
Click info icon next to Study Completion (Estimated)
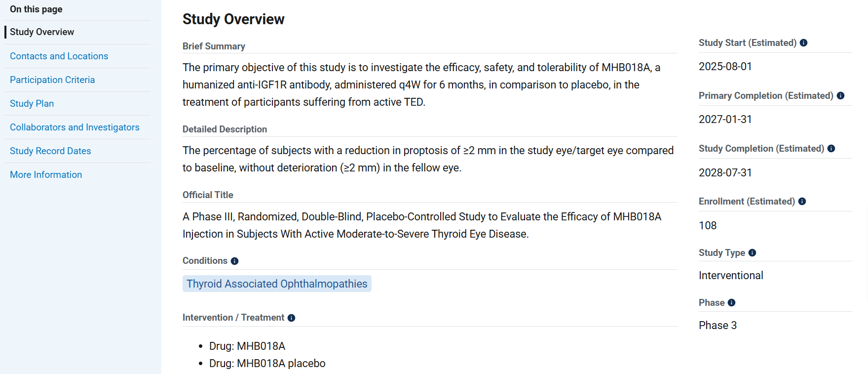point(831,149)
